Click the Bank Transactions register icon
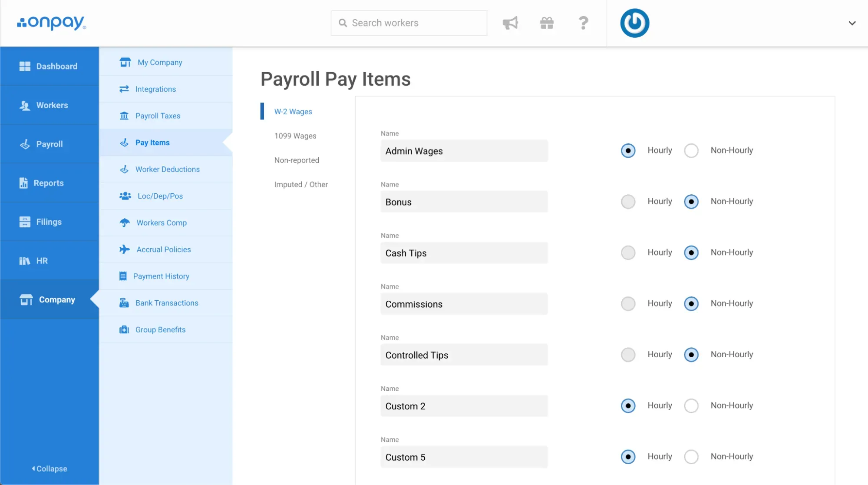868x485 pixels. tap(124, 303)
